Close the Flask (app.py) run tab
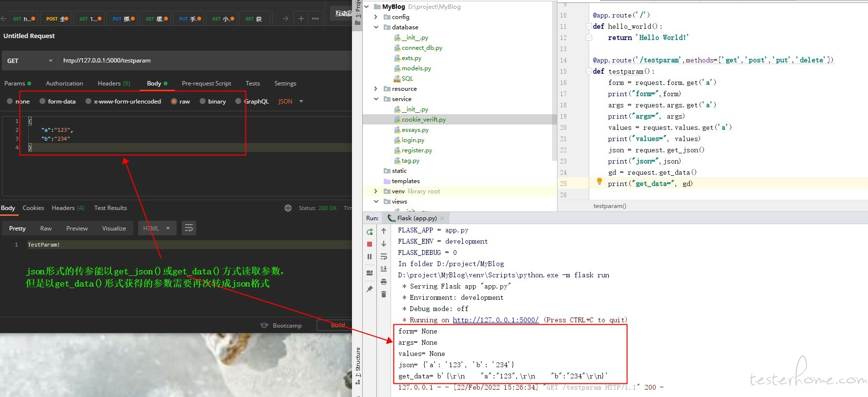The width and height of the screenshot is (868, 397). (442, 218)
